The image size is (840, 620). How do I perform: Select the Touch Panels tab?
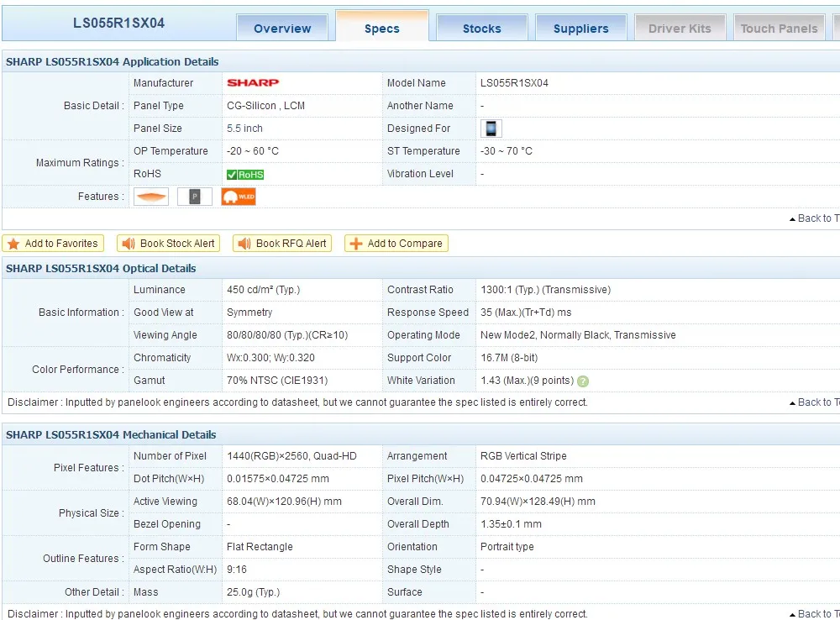pyautogui.click(x=779, y=28)
